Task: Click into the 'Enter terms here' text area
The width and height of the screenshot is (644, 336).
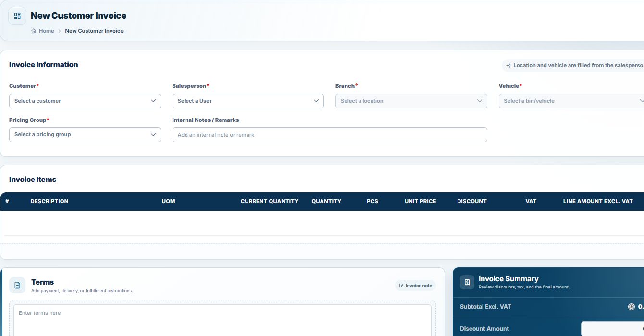Action: click(x=223, y=320)
